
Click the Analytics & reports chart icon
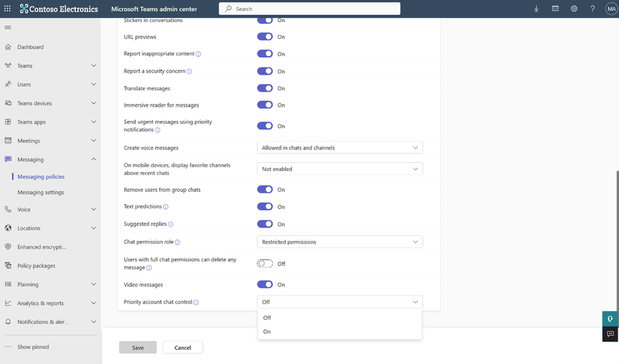pos(8,303)
